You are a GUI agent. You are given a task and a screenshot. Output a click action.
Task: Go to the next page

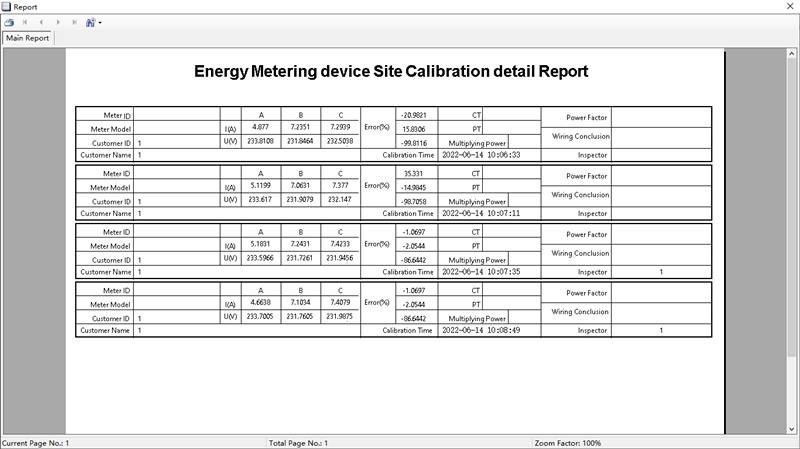pos(57,21)
